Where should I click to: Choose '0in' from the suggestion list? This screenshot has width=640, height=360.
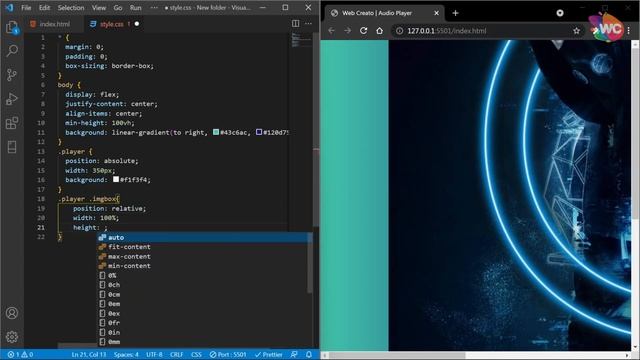pyautogui.click(x=204, y=333)
